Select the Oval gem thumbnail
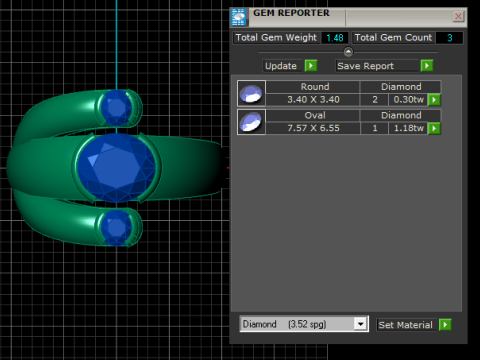This screenshot has width=480, height=360. 251,122
